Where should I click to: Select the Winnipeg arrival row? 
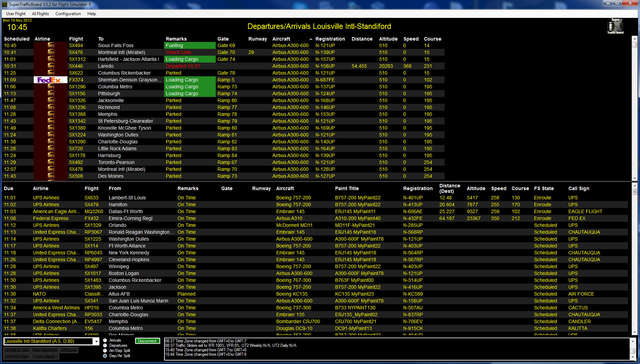pyautogui.click(x=315, y=266)
